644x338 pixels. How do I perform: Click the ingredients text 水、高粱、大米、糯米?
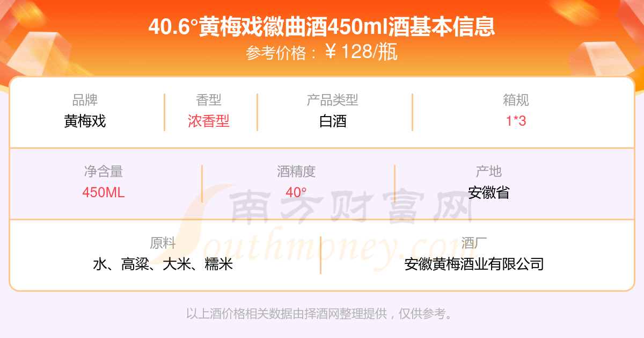coord(163,264)
